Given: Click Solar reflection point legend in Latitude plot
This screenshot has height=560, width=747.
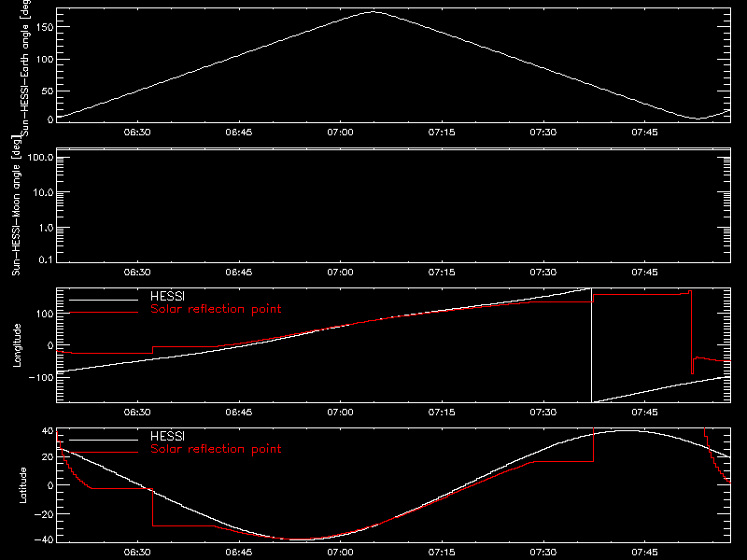Looking at the screenshot, I should click(216, 449).
